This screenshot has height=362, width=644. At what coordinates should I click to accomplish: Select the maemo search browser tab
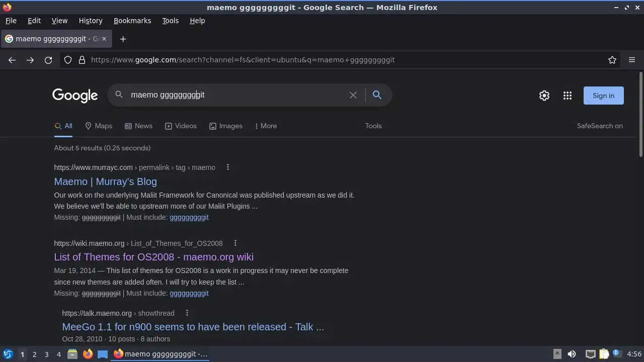[x=56, y=39]
